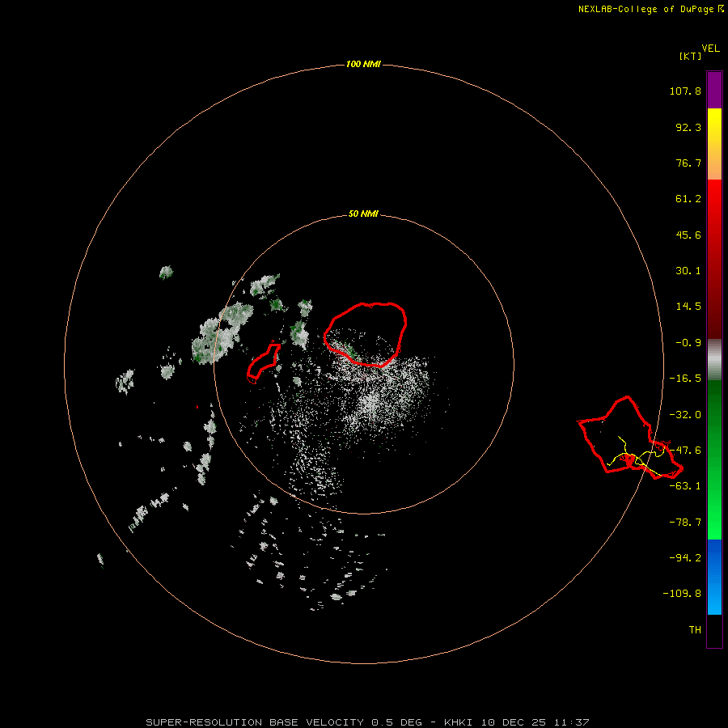Pick the gray near-zero segment of the color bar
Screen dimensions: 728x728
(x=714, y=360)
